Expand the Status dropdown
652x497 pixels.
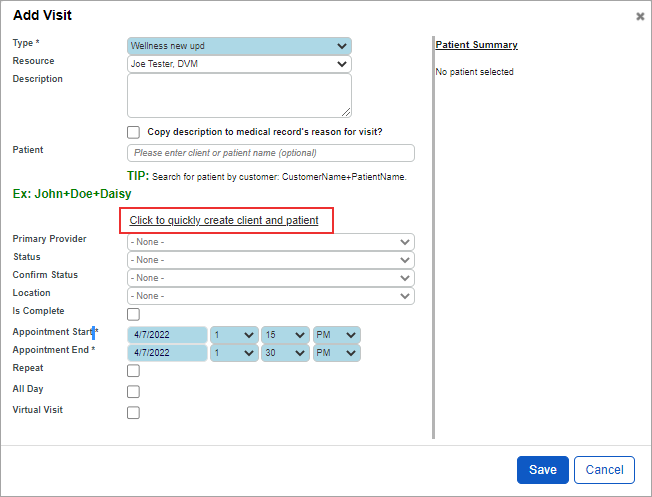click(271, 260)
